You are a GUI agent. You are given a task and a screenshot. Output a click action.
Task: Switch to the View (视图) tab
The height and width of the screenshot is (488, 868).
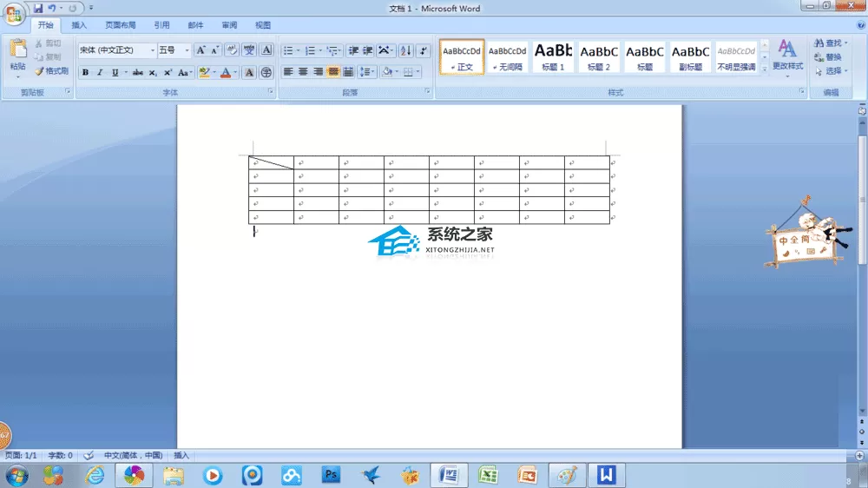(263, 25)
